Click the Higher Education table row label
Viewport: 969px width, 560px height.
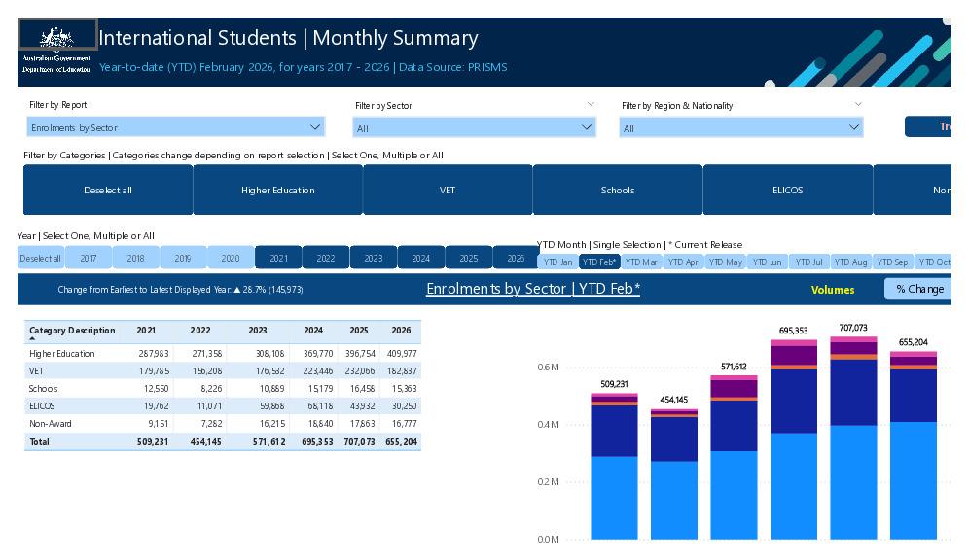pyautogui.click(x=62, y=353)
